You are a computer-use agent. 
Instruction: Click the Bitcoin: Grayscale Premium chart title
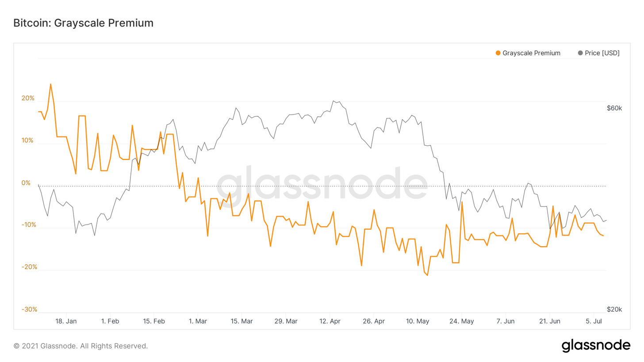(x=84, y=23)
